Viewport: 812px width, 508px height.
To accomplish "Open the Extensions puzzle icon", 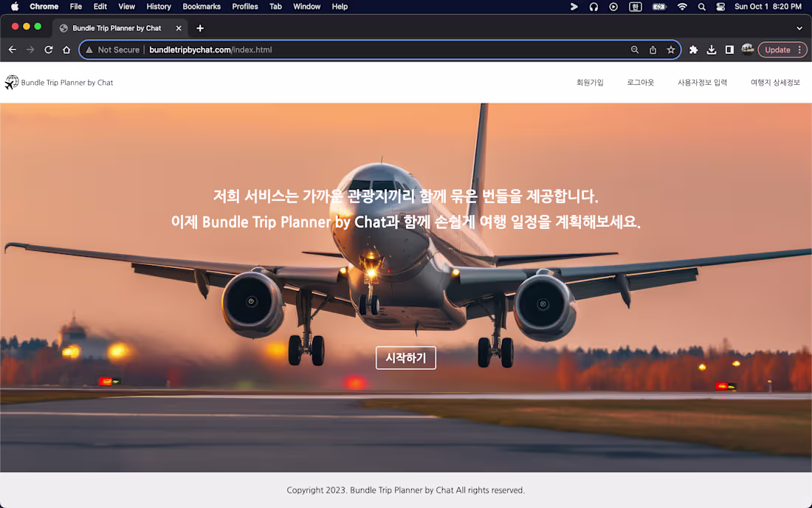I will tap(693, 49).
